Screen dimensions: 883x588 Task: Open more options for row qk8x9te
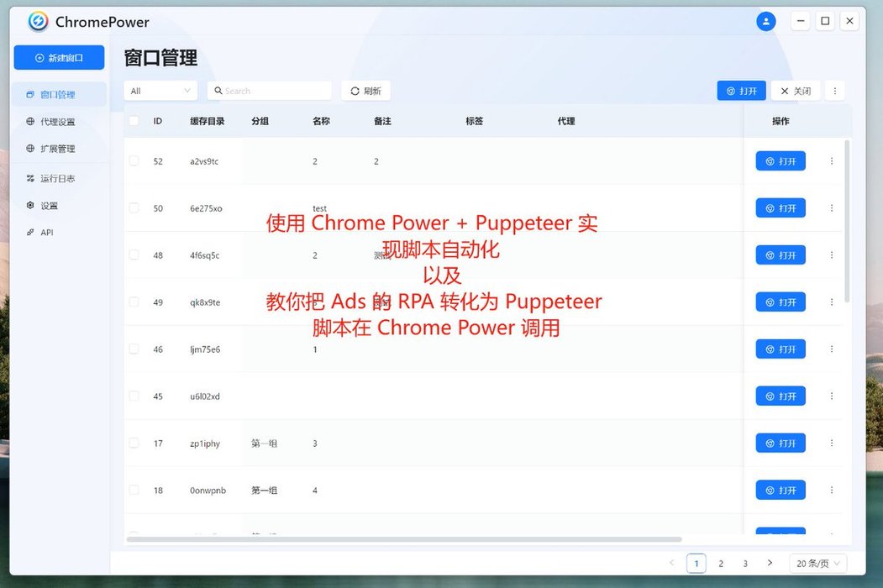point(831,302)
